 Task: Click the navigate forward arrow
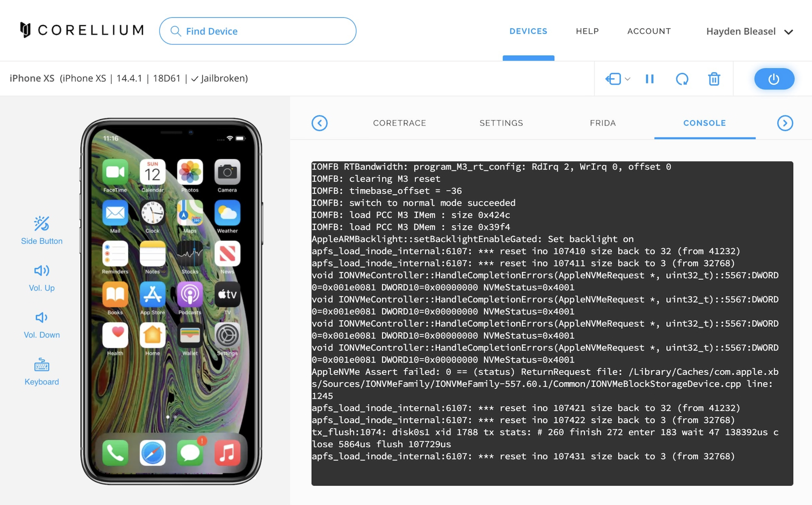point(785,123)
